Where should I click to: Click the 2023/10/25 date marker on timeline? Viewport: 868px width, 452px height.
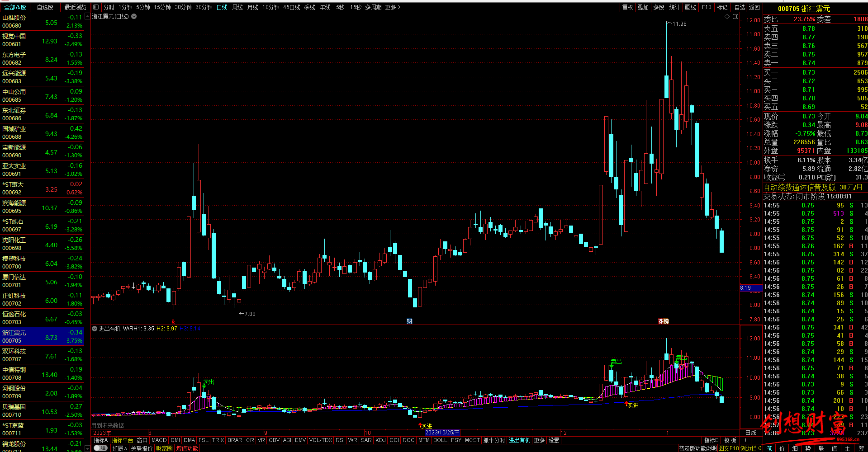[x=442, y=433]
